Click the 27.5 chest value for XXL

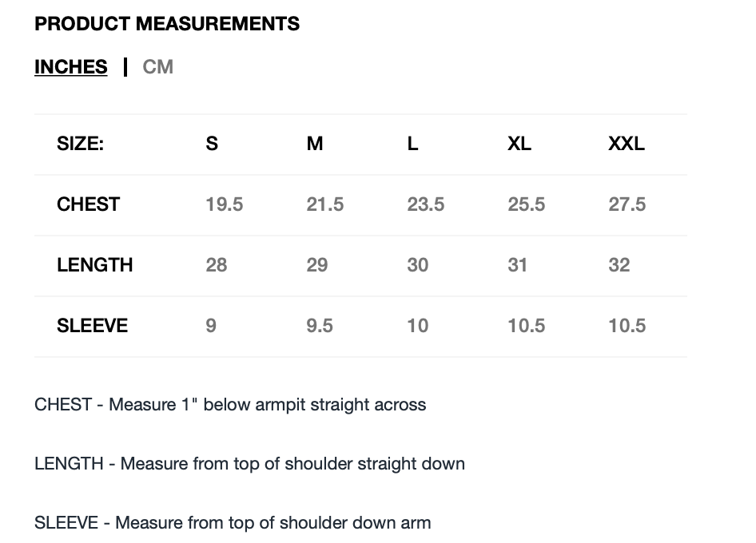click(627, 204)
